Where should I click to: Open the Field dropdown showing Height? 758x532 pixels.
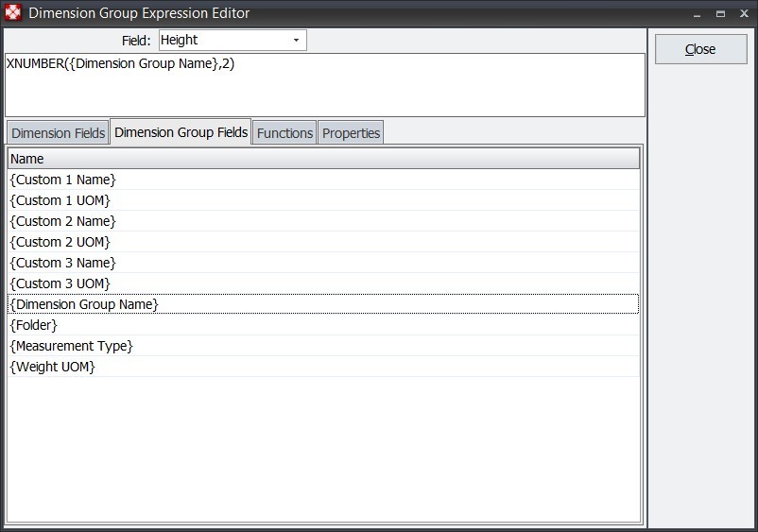pyautogui.click(x=233, y=40)
